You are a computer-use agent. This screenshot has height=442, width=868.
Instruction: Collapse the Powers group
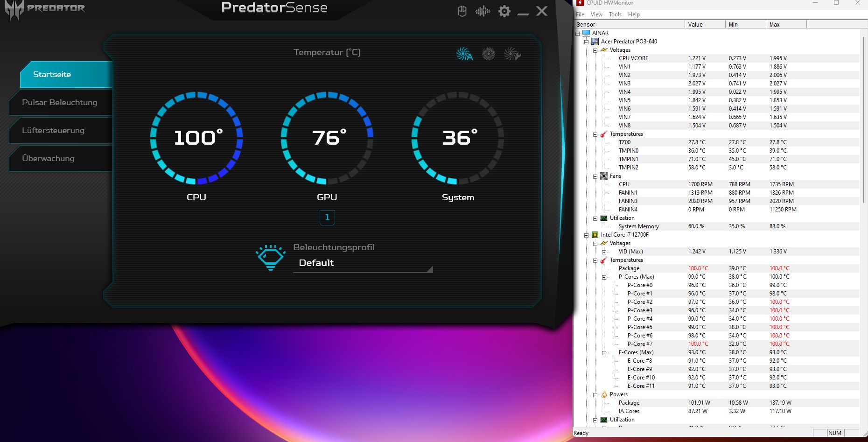tap(595, 395)
